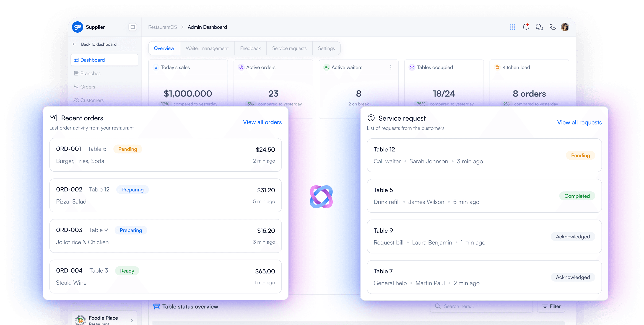
Task: Click the $65.00 amount on ORD-004
Action: click(265, 271)
